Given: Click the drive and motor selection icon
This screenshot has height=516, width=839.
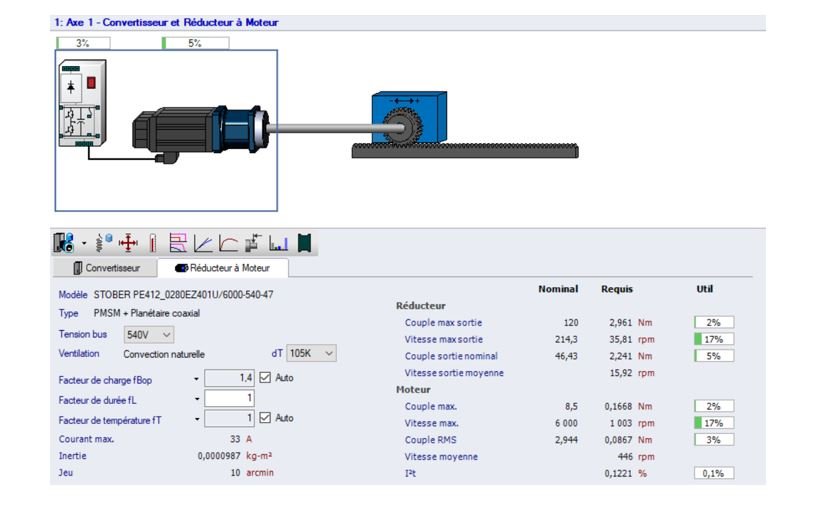Looking at the screenshot, I should [x=64, y=243].
